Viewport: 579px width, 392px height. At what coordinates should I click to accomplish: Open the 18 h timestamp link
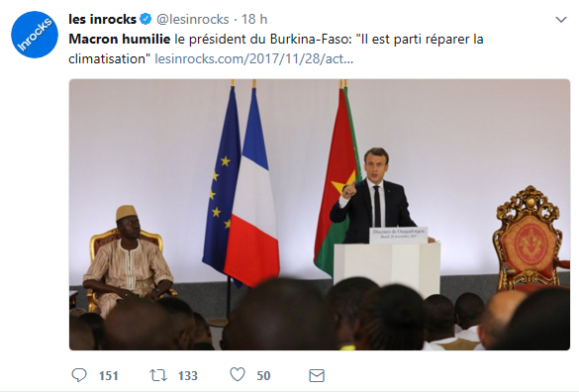click(x=254, y=19)
